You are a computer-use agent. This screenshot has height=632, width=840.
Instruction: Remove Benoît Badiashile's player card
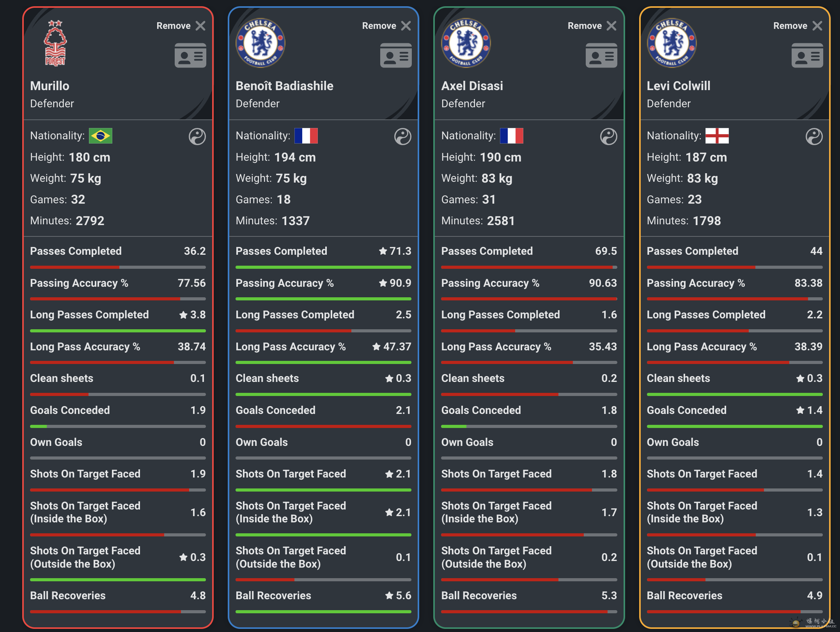tap(406, 26)
